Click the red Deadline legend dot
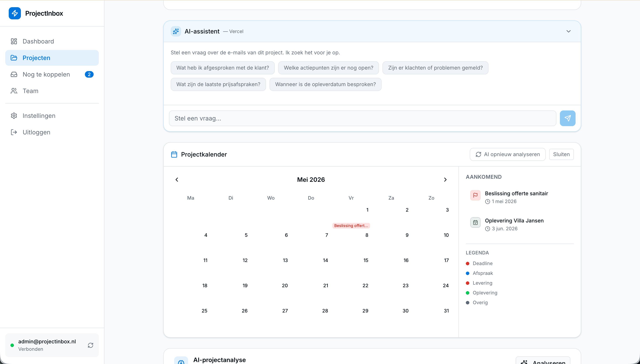This screenshot has height=364, width=640. click(x=467, y=263)
